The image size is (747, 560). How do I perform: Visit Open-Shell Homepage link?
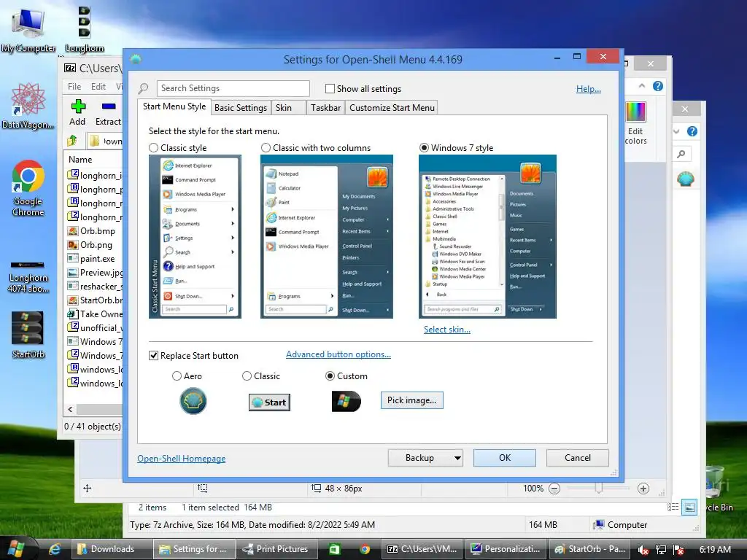(x=182, y=459)
